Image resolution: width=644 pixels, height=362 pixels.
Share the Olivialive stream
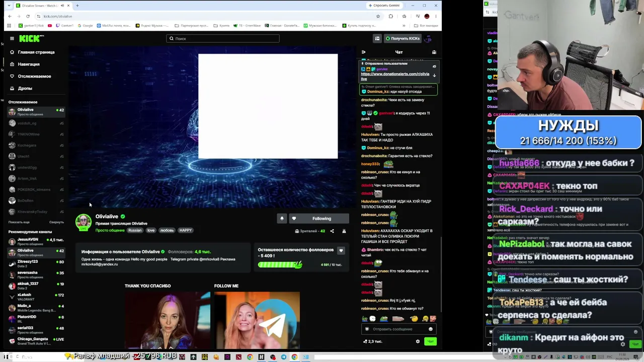[332, 231]
